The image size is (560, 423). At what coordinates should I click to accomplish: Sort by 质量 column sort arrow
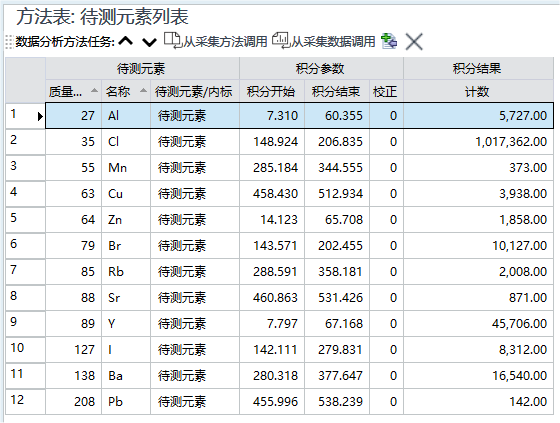(94, 90)
